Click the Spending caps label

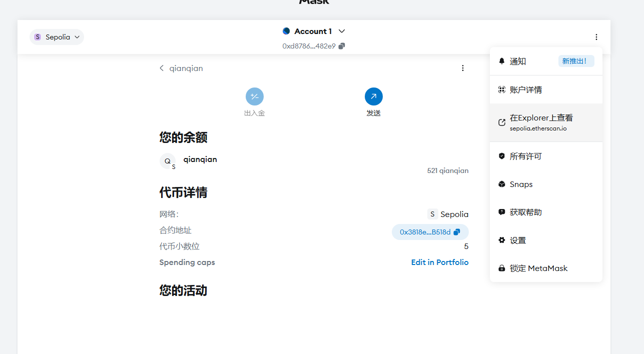187,262
